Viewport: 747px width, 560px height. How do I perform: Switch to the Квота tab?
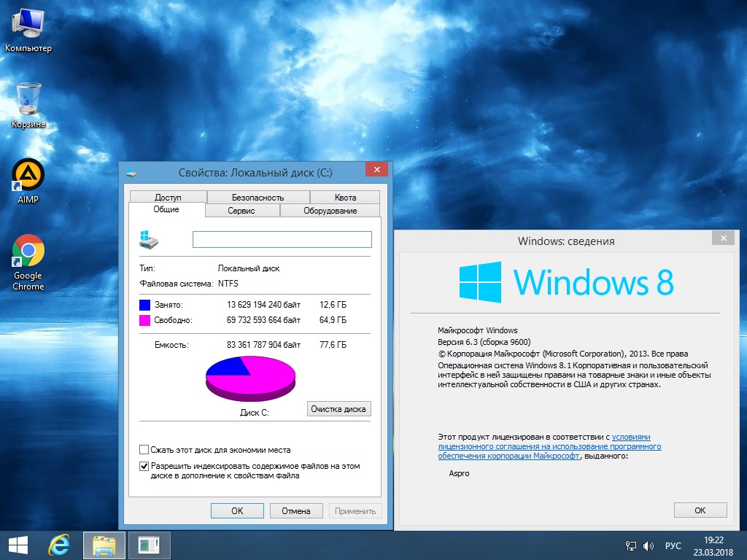point(345,197)
